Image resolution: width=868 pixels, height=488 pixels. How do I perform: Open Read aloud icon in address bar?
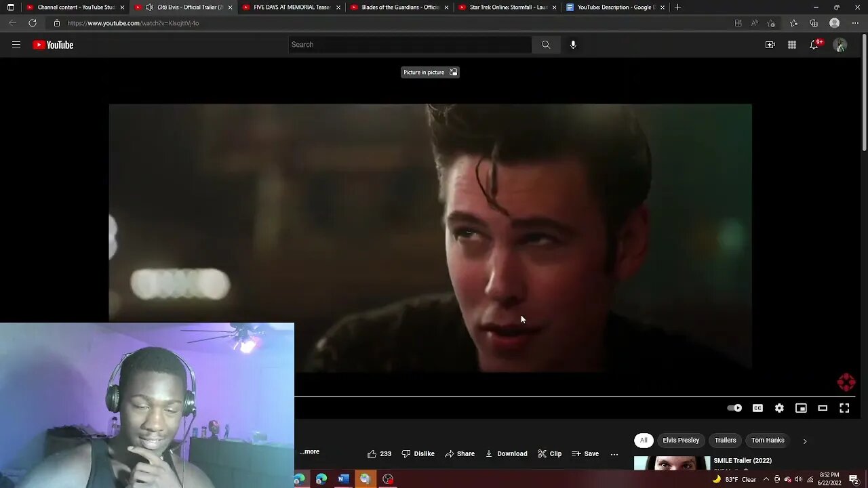click(x=755, y=23)
